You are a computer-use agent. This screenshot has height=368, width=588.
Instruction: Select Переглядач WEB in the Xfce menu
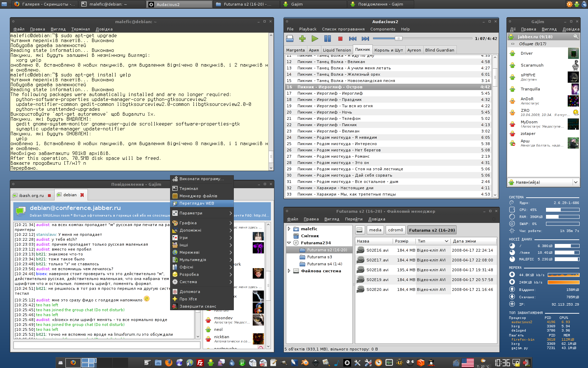pyautogui.click(x=202, y=203)
